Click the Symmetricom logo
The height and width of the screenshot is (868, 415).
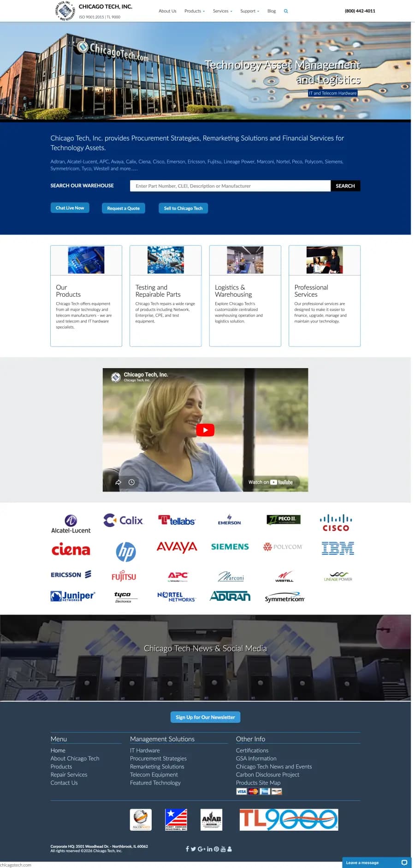tap(285, 598)
